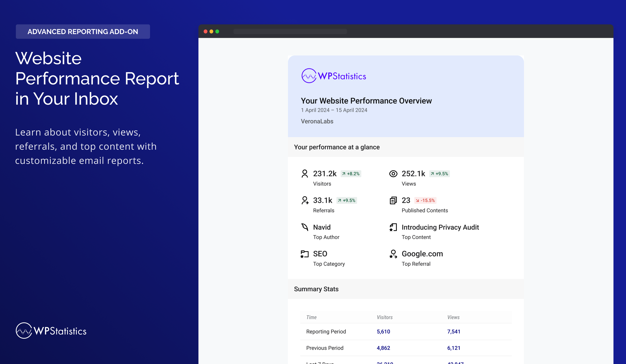
Task: Click the WPStatistics logo in email header
Action: coord(334,76)
